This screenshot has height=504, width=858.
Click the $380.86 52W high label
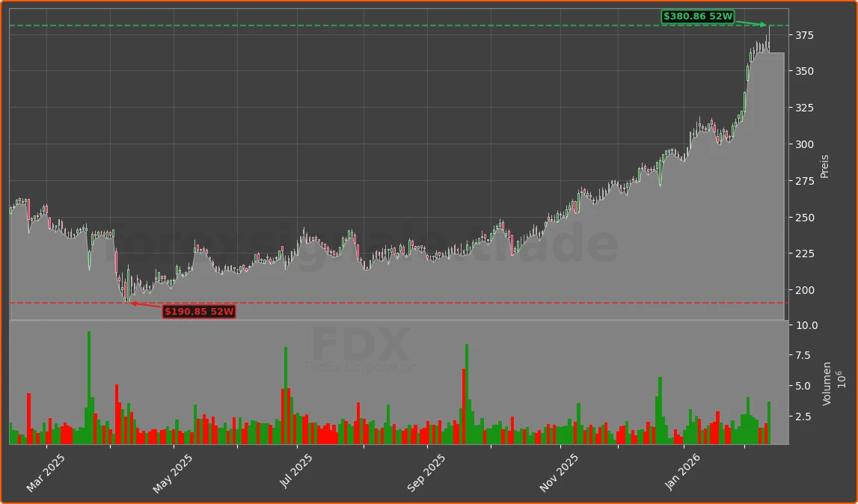pos(699,16)
